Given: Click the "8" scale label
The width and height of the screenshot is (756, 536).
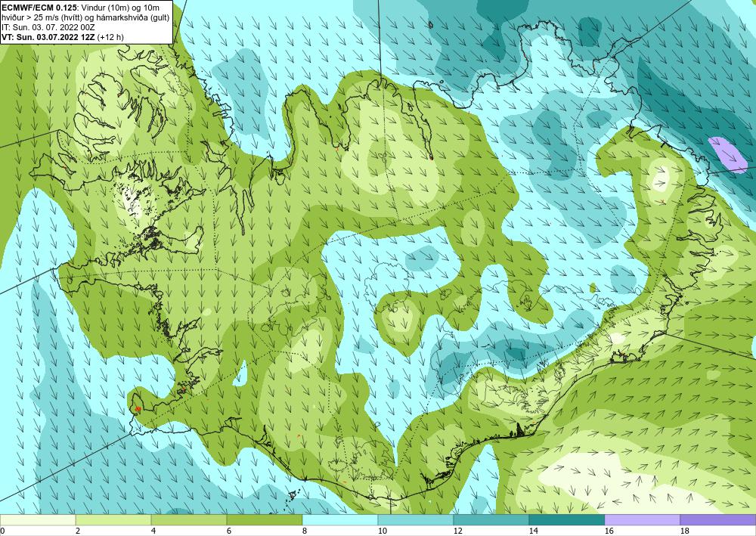Looking at the screenshot, I should tap(305, 531).
